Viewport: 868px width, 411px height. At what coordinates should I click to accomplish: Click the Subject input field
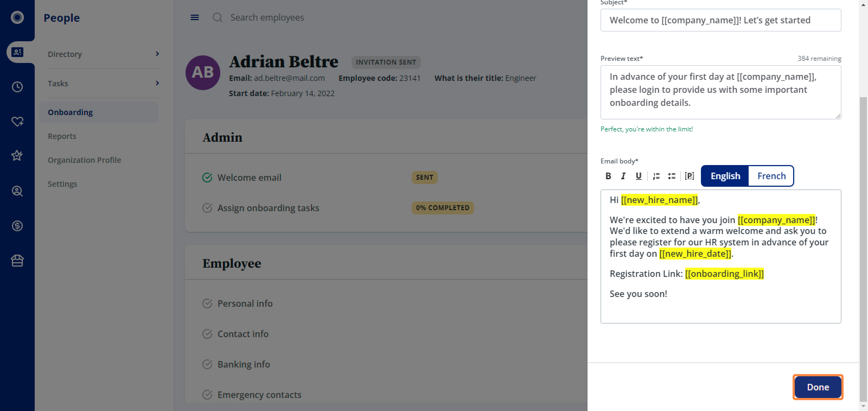click(x=721, y=20)
